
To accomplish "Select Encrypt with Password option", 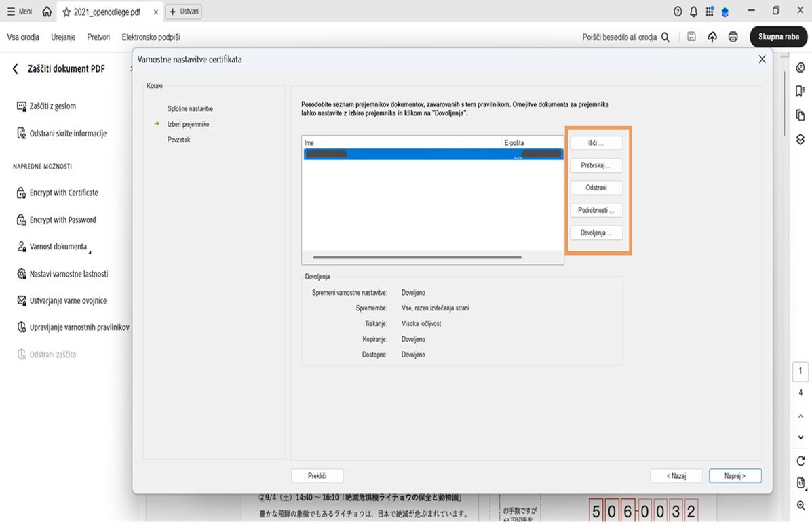I will click(x=56, y=220).
